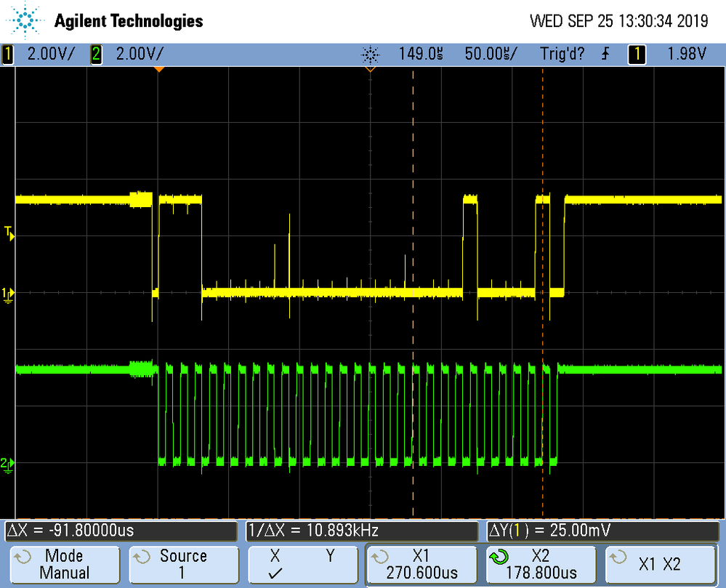Click the rotary arrow icon on Source softkey
Image resolution: width=726 pixels, height=588 pixels.
tap(141, 557)
